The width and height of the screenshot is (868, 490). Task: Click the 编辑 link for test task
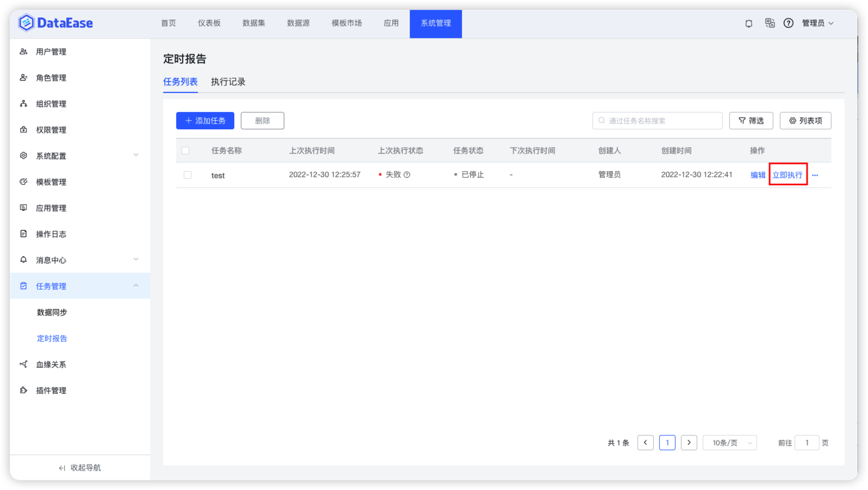(758, 175)
